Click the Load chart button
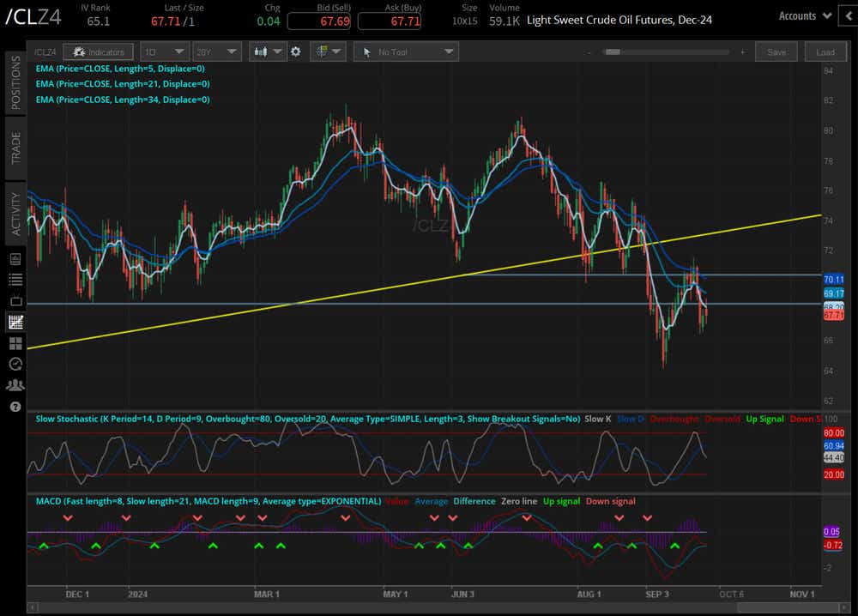The height and width of the screenshot is (616, 858). [x=825, y=52]
